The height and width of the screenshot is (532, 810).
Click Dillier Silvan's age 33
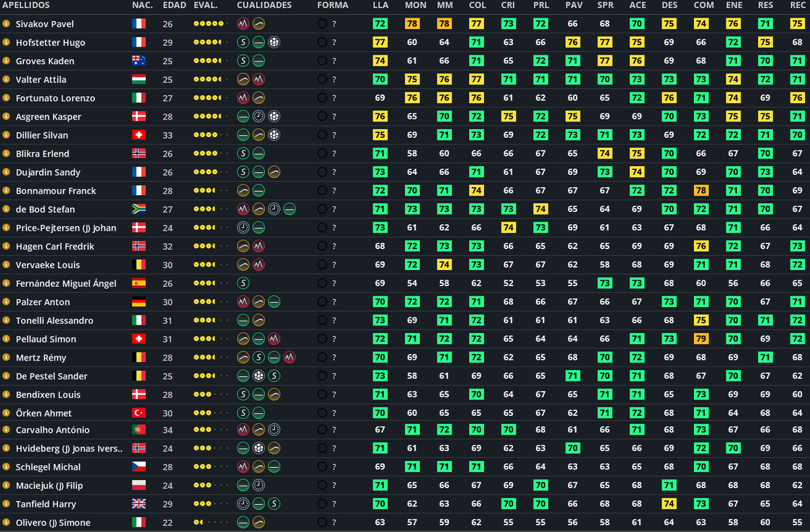[168, 135]
